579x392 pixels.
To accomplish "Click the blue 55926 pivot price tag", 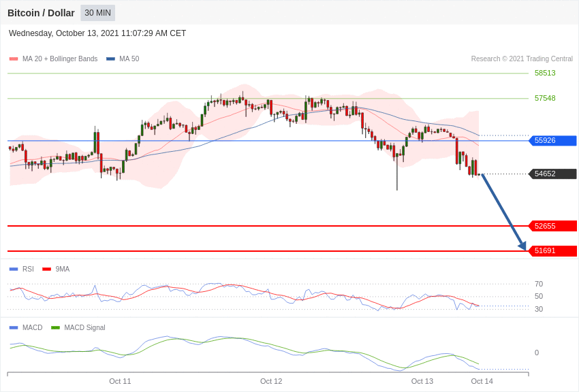I will (x=553, y=140).
